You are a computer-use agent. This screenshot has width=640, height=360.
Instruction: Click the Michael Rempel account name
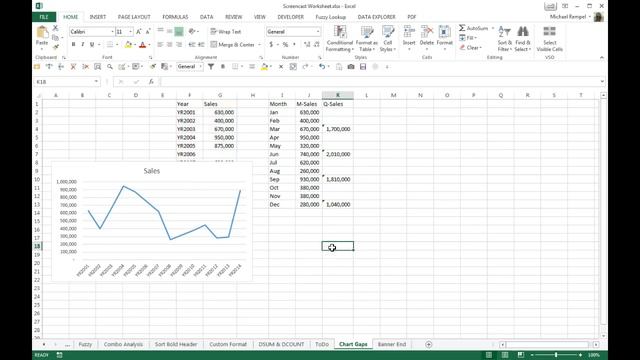click(568, 17)
